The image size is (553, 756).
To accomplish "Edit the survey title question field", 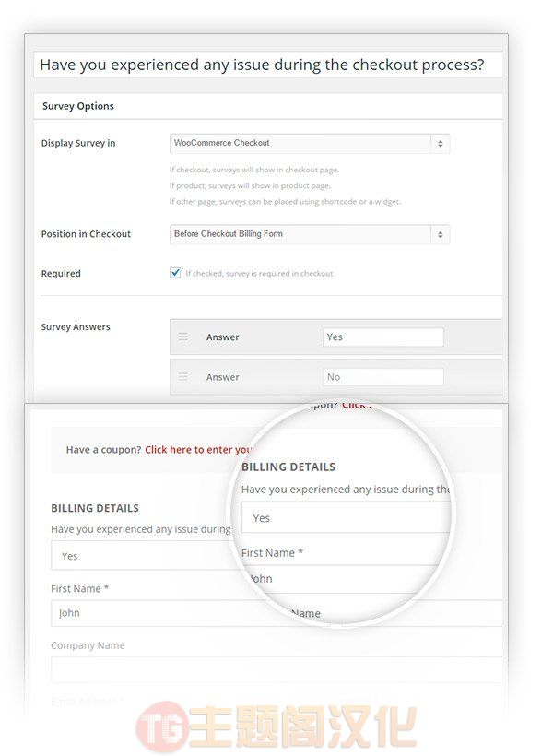I will [x=268, y=65].
